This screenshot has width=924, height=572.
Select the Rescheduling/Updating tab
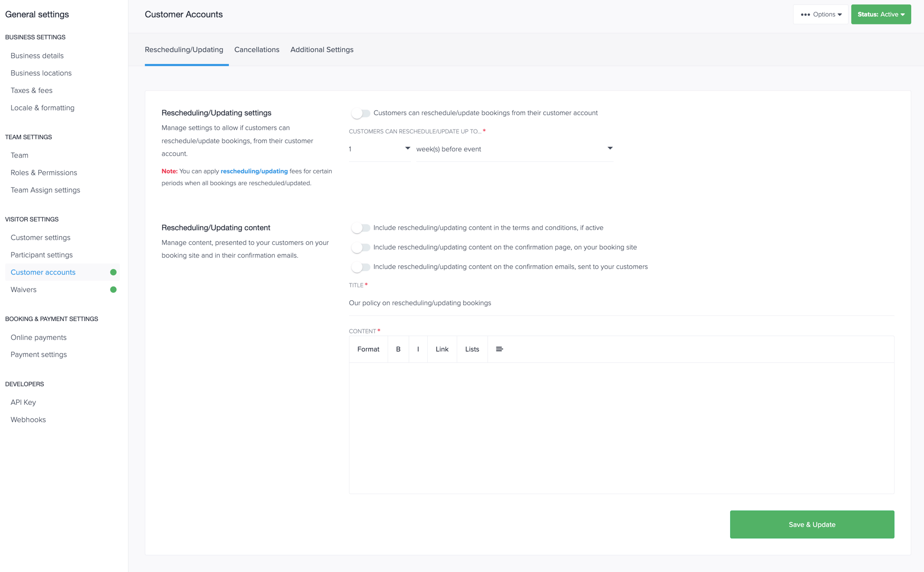184,50
